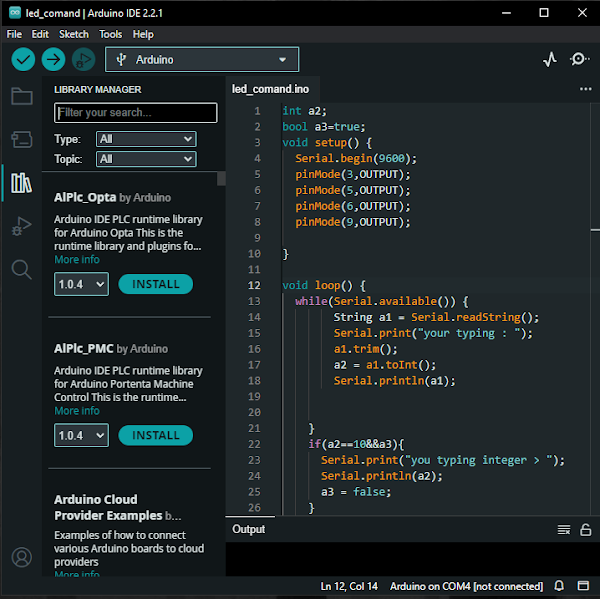Open the board selector dropdown
The image size is (600, 599).
[x=202, y=59]
